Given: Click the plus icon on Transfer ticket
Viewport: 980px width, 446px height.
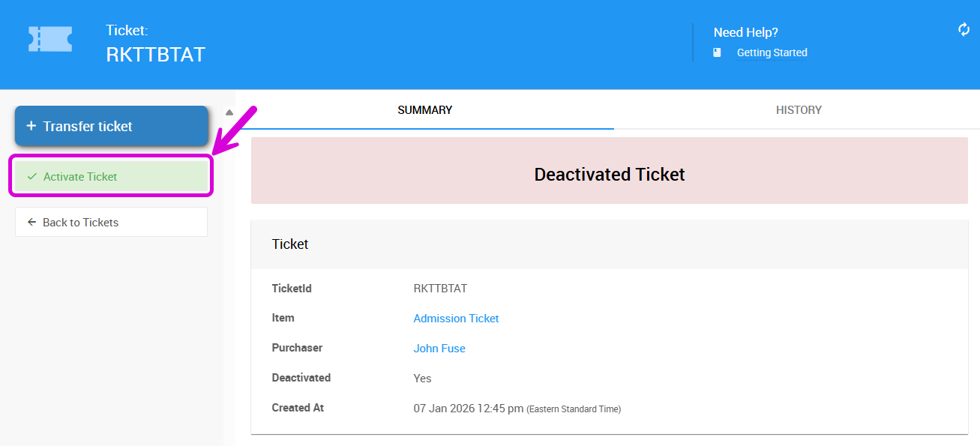Looking at the screenshot, I should (31, 126).
